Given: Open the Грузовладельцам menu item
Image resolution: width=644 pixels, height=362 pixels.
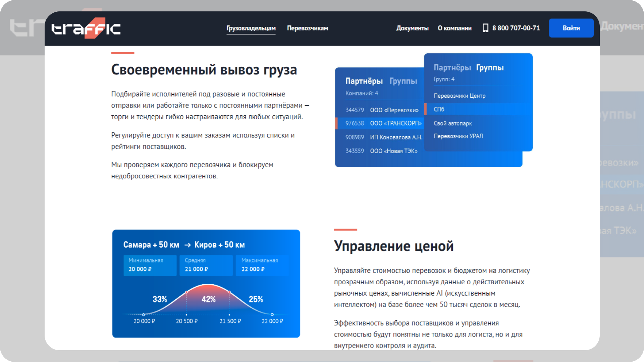Looking at the screenshot, I should click(x=251, y=28).
